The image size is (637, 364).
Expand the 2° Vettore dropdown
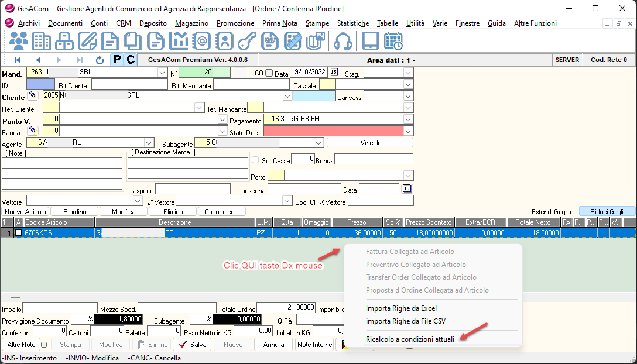[x=287, y=201]
